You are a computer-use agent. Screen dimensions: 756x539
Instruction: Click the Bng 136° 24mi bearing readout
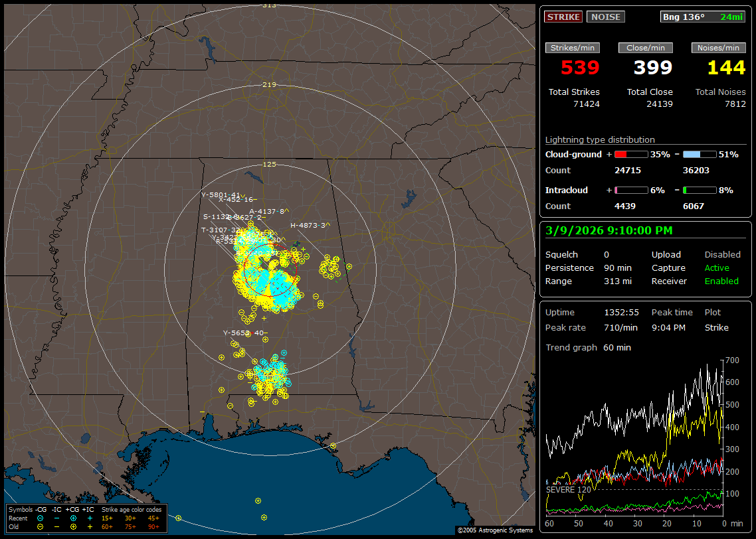(x=702, y=17)
